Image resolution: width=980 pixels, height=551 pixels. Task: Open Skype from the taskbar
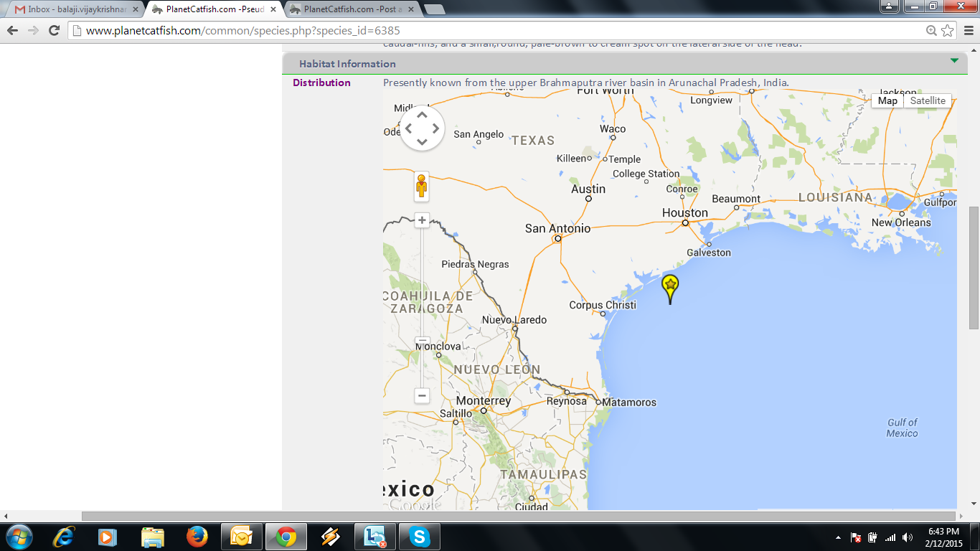419,537
